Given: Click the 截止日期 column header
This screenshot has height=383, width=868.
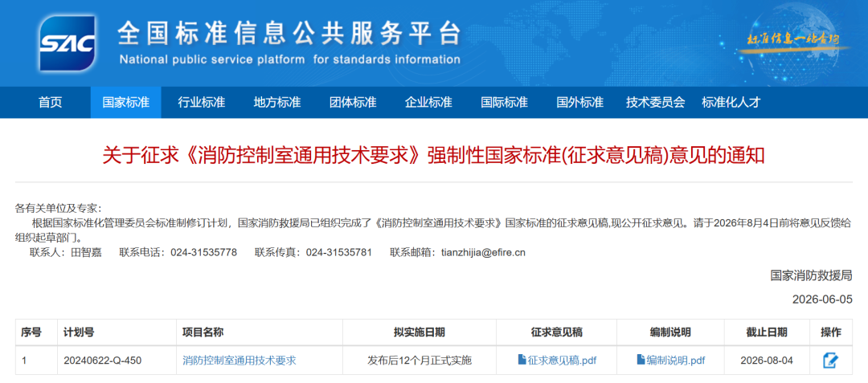Looking at the screenshot, I should 767,332.
